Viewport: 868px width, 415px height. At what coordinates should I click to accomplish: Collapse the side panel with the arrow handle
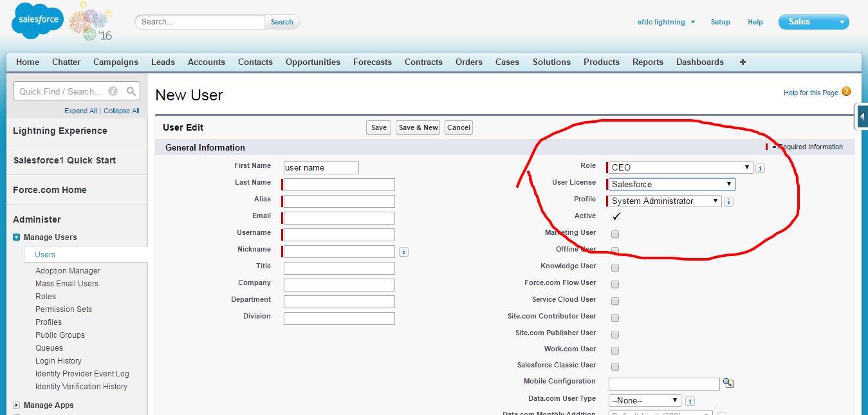(862, 116)
